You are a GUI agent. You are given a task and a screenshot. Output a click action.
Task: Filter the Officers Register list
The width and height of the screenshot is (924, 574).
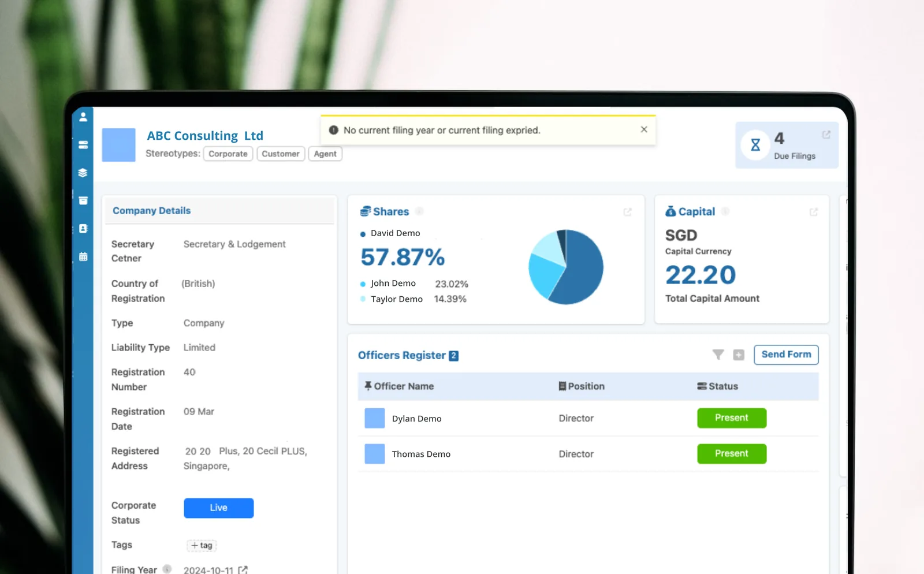point(718,355)
